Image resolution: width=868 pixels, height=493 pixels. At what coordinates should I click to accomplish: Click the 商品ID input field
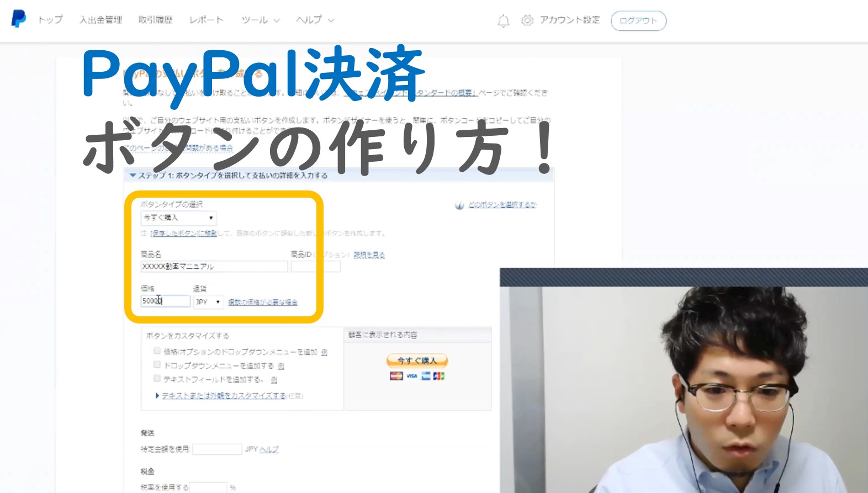pos(316,266)
